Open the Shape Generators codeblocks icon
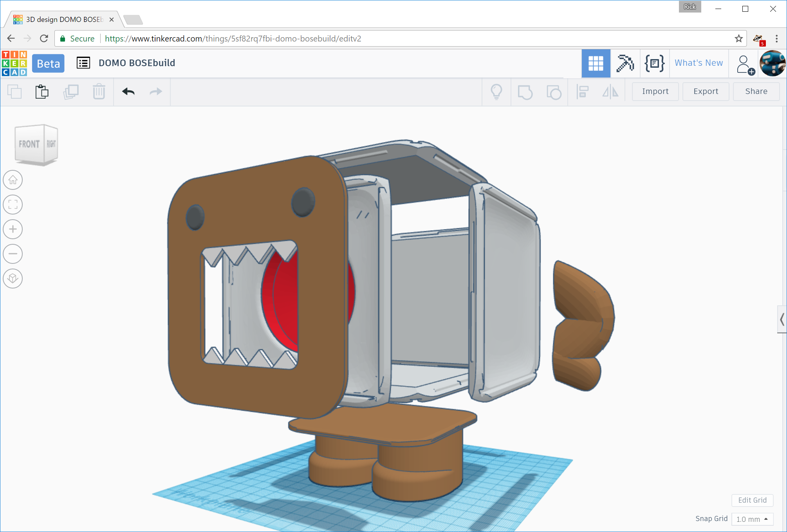This screenshot has height=532, width=787. click(654, 63)
